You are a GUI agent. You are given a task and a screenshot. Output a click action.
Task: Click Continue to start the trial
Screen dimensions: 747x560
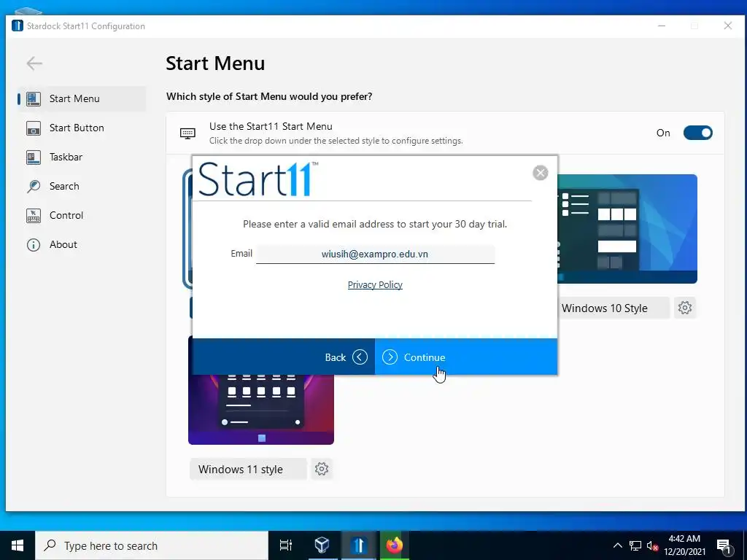click(x=466, y=357)
